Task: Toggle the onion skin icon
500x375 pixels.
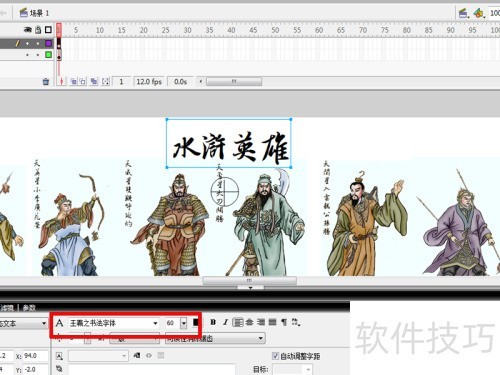Action: tap(73, 82)
